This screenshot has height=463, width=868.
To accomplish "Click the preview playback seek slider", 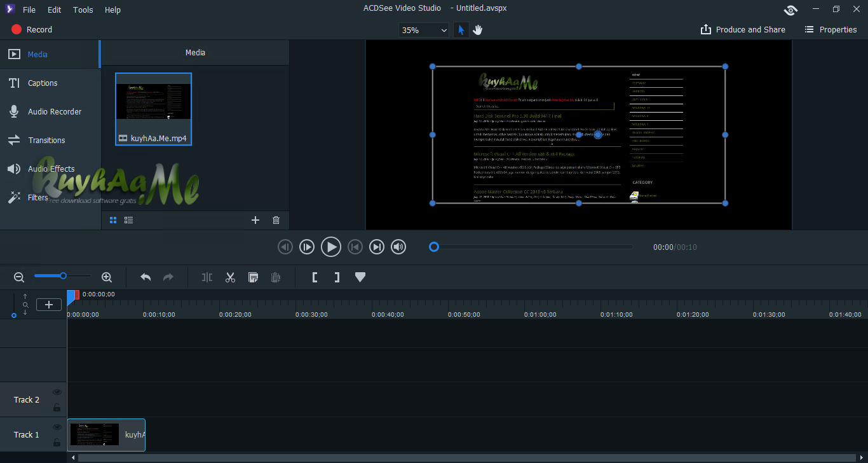I will [531, 247].
